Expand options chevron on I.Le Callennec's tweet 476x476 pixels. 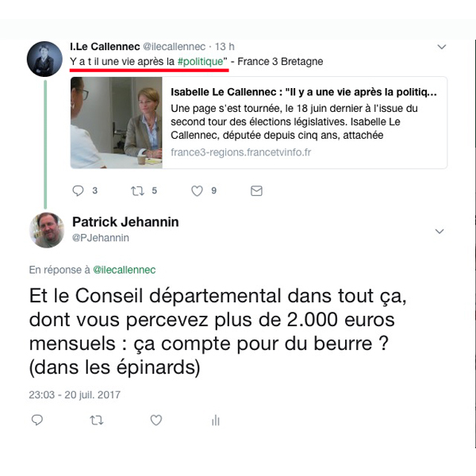441,47
